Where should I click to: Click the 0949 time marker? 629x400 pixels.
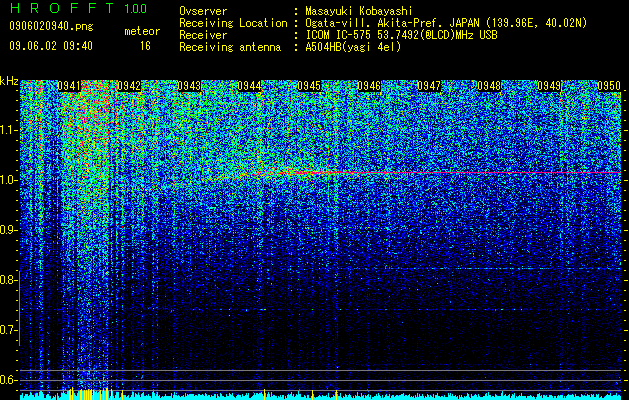point(549,86)
